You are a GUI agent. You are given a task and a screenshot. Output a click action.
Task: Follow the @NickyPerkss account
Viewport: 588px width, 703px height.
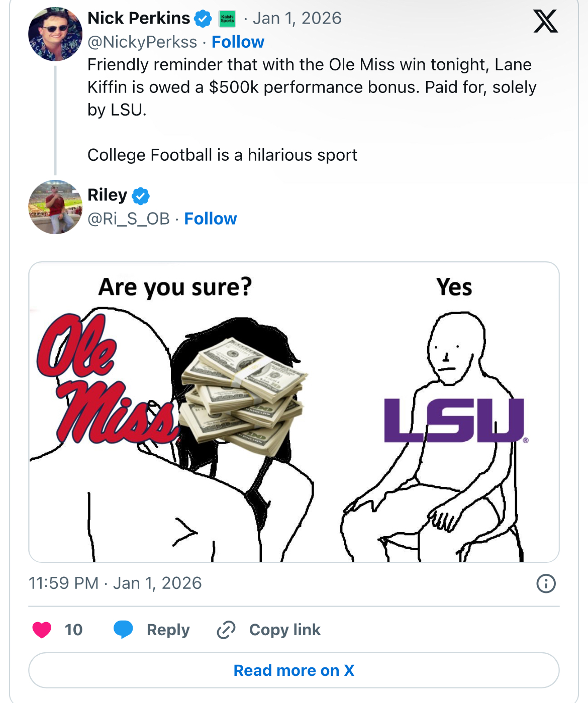(238, 42)
